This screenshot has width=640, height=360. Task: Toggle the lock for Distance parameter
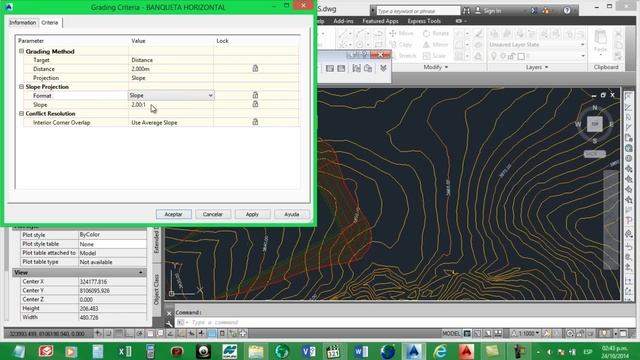coord(255,69)
